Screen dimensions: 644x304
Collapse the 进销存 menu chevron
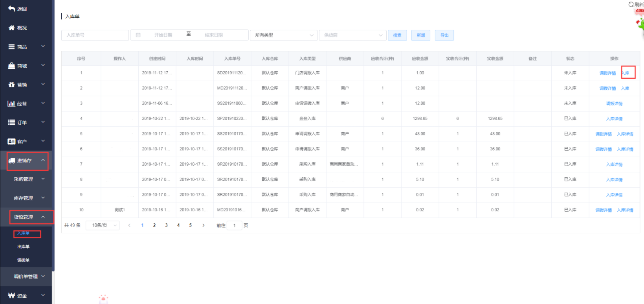point(43,160)
